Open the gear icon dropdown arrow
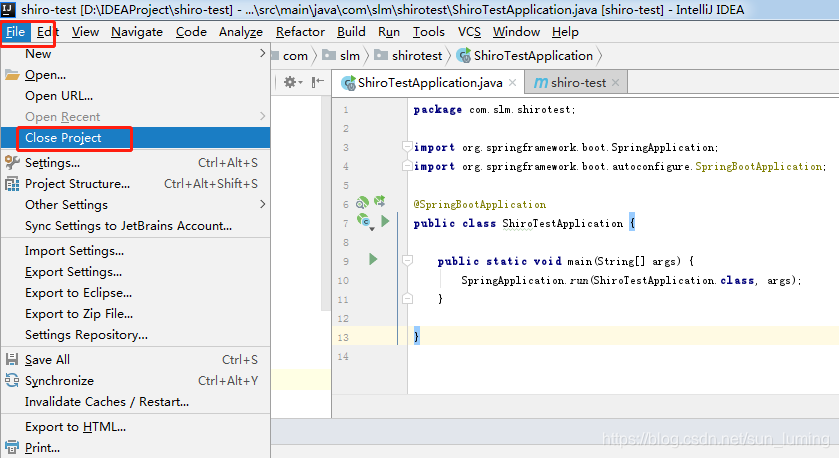Screen dimensions: 839x458 301,82
